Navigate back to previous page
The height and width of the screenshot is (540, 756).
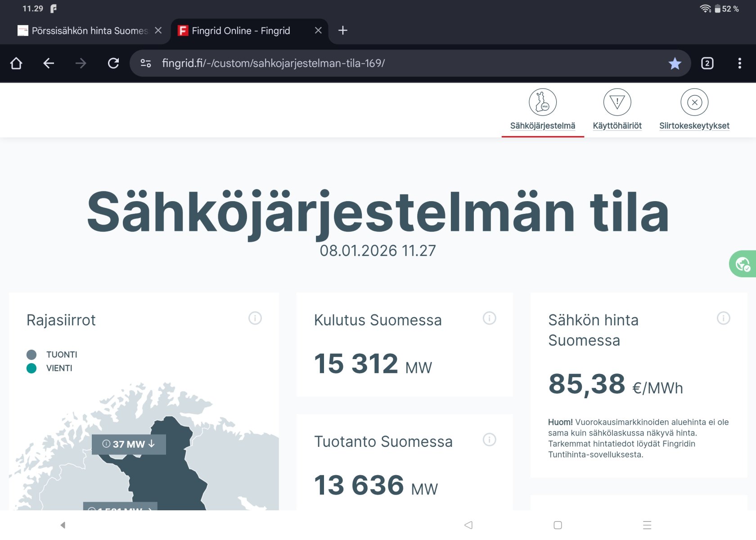(49, 63)
